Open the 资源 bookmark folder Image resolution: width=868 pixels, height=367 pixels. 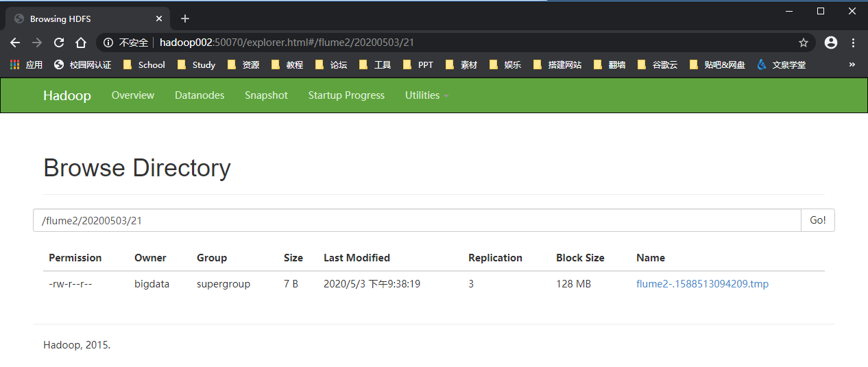tap(243, 64)
